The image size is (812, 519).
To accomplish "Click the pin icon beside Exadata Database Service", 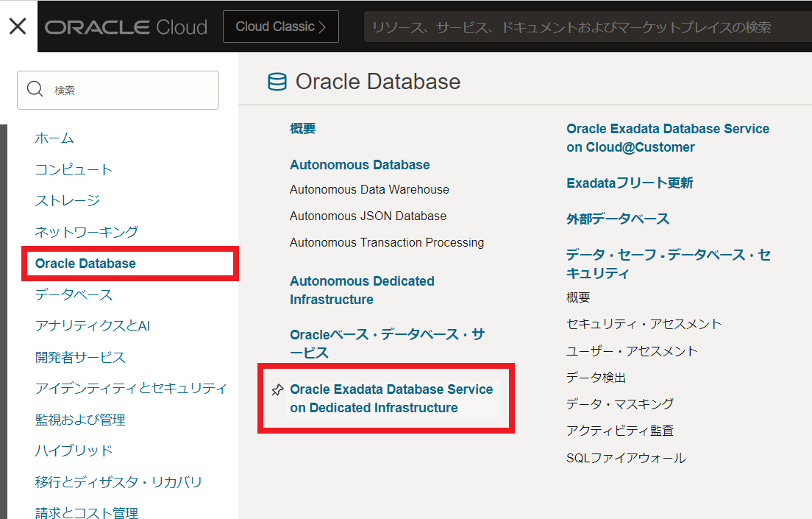I will (x=277, y=390).
